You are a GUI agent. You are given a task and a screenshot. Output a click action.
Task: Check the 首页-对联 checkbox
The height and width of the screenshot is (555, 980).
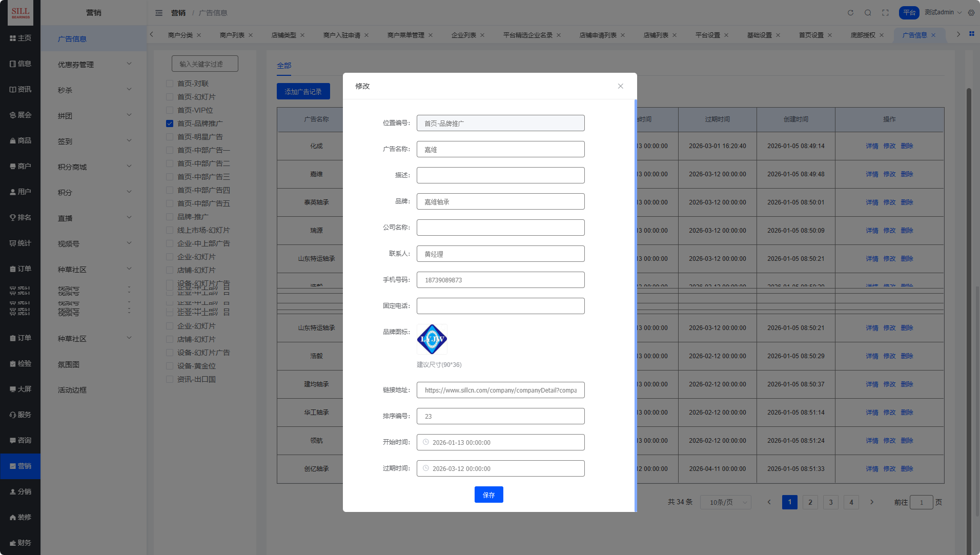(x=170, y=84)
